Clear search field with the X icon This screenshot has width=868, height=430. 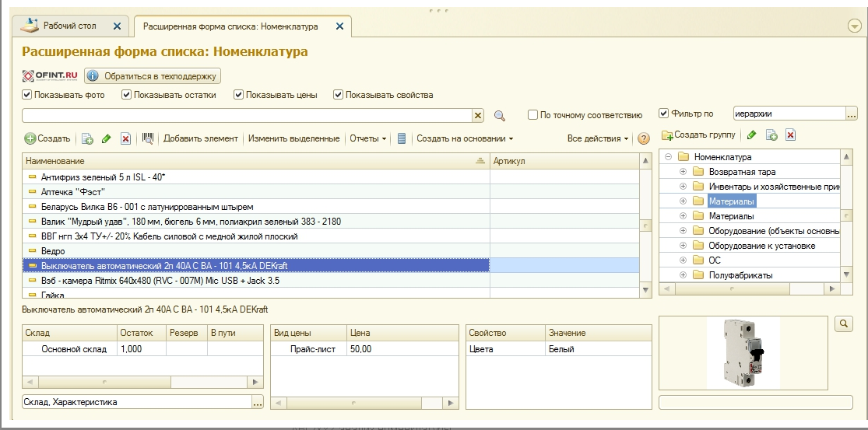[x=478, y=116]
